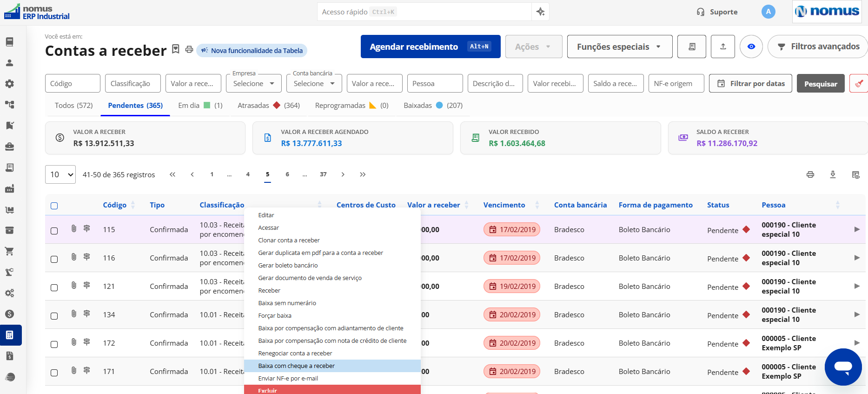Toggle the eye visibility button
The width and height of the screenshot is (868, 394).
(751, 47)
